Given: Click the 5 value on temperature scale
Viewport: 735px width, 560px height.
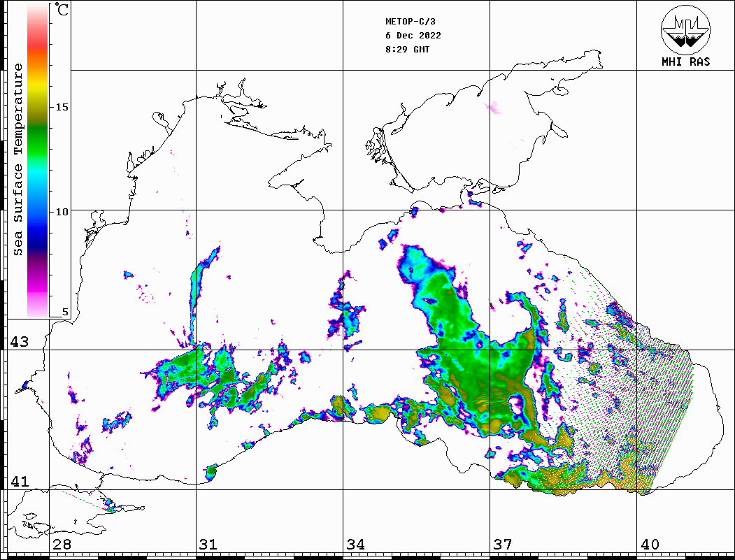Looking at the screenshot, I should [x=65, y=313].
